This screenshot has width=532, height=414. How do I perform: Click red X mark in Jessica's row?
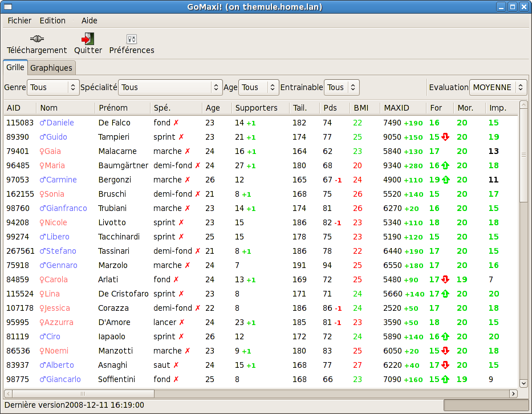pyautogui.click(x=198, y=308)
